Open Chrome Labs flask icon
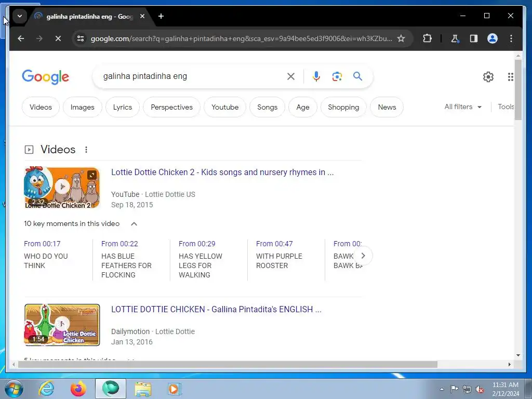The width and height of the screenshot is (532, 399). tap(455, 38)
